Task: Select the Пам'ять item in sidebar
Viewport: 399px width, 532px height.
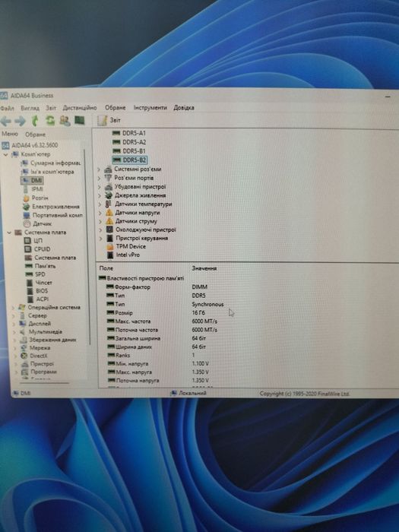Action: (x=41, y=266)
